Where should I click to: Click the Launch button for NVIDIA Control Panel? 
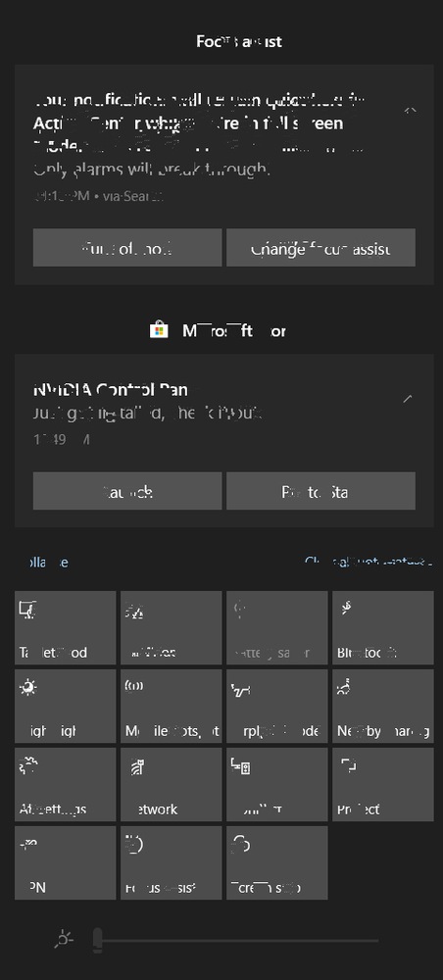(127, 491)
